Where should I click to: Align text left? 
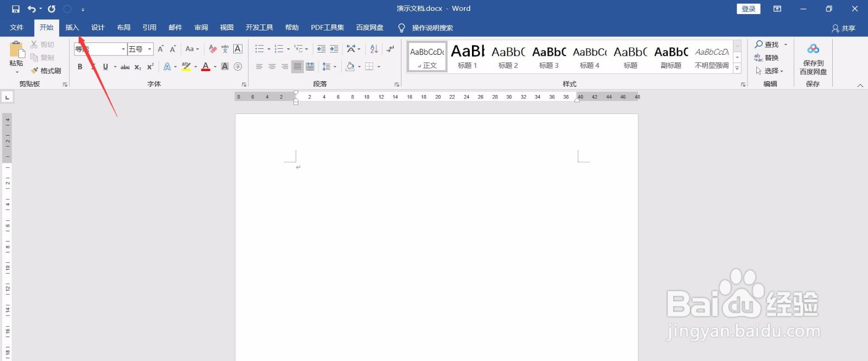click(x=259, y=67)
